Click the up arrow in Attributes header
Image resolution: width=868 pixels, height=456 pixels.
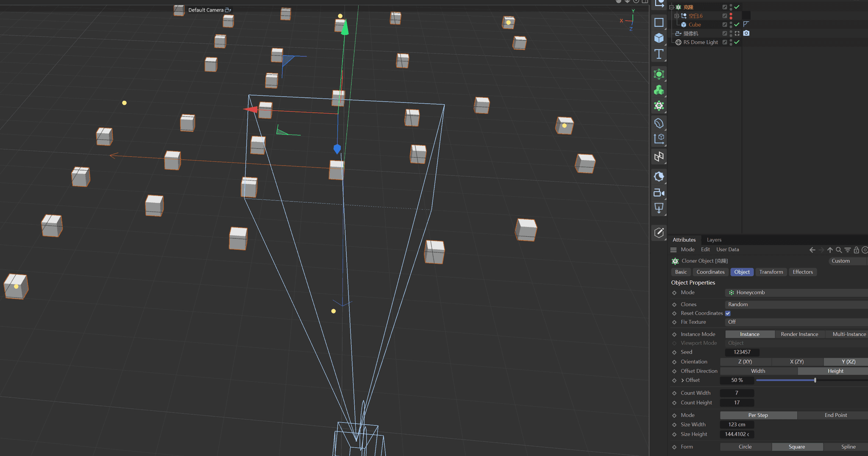tap(830, 250)
